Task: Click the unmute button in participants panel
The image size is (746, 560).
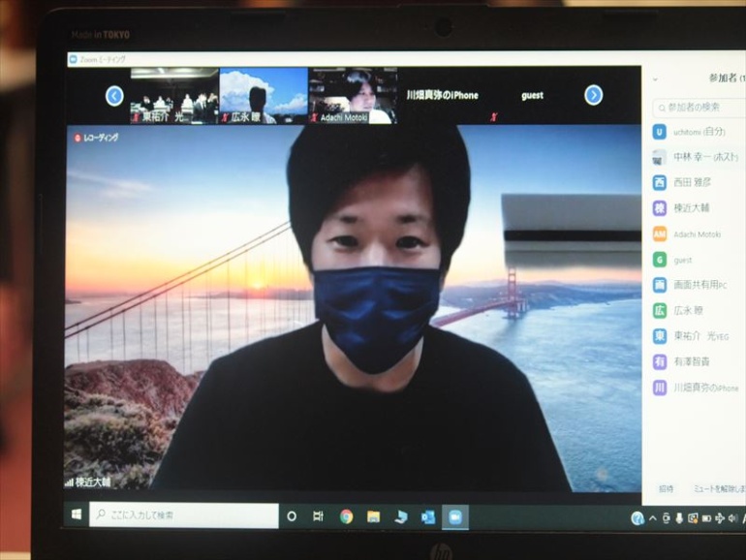Action: (x=717, y=489)
